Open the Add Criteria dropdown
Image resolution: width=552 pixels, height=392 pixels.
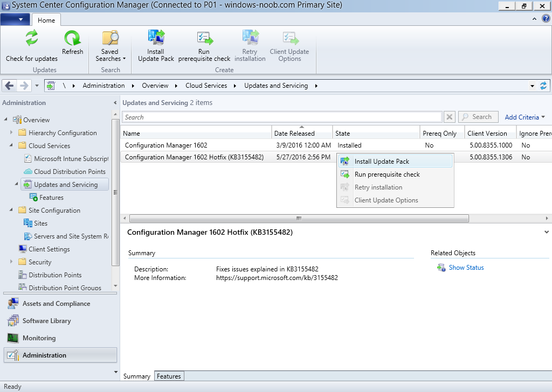point(525,117)
